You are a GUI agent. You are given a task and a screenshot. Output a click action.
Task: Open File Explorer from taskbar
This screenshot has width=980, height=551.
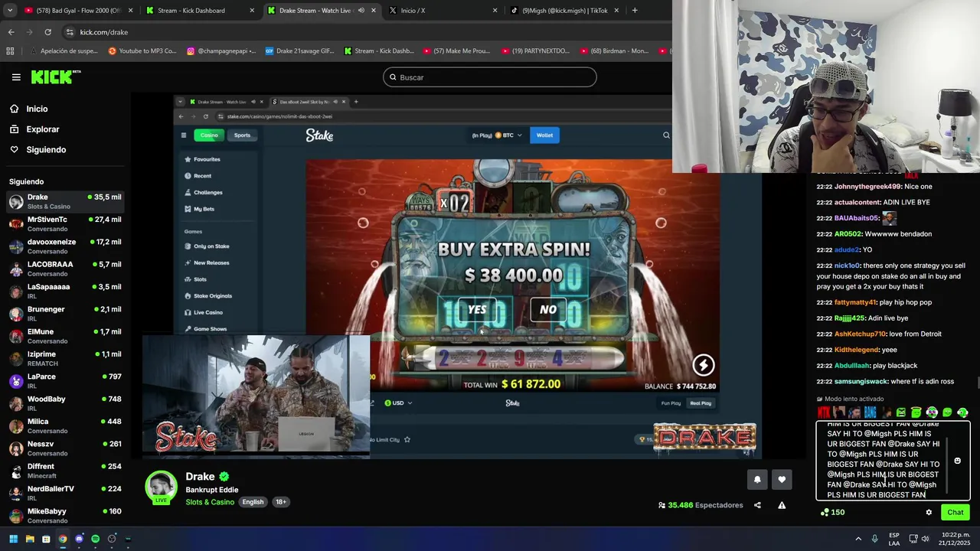(x=30, y=539)
